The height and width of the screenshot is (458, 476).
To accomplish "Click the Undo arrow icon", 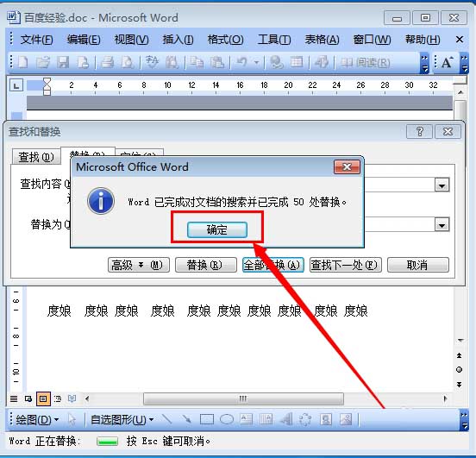I will (241, 62).
